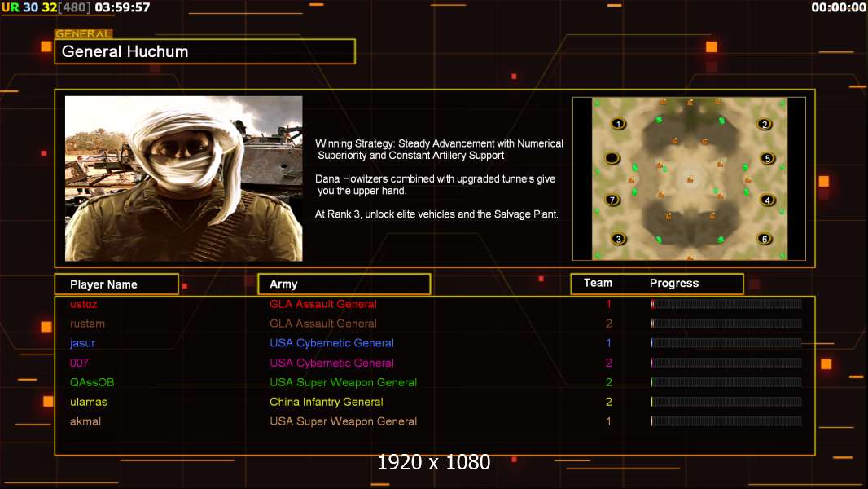This screenshot has height=489, width=868.
Task: Click the unnumbered black start marker on minimap
Action: 612,158
